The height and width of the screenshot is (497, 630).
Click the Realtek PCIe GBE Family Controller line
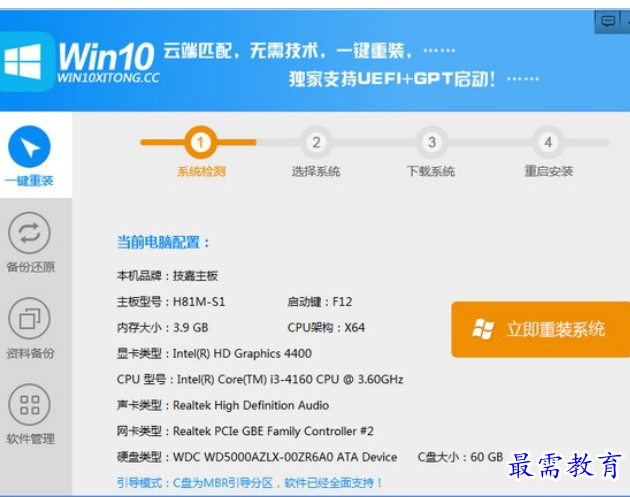(x=245, y=431)
